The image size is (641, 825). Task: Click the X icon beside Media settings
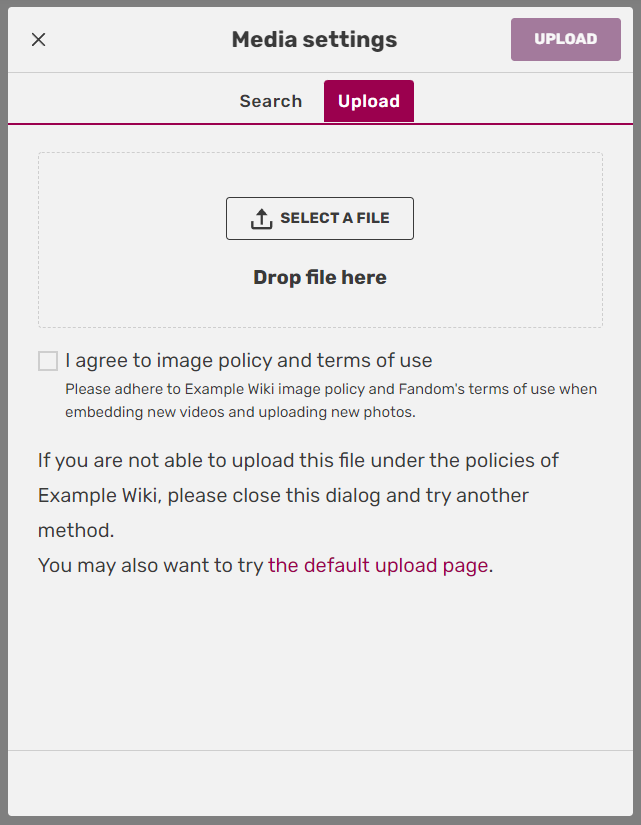tap(38, 40)
